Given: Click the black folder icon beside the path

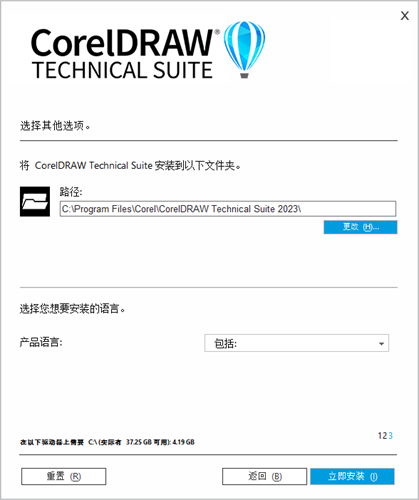Looking at the screenshot, I should (x=35, y=201).
